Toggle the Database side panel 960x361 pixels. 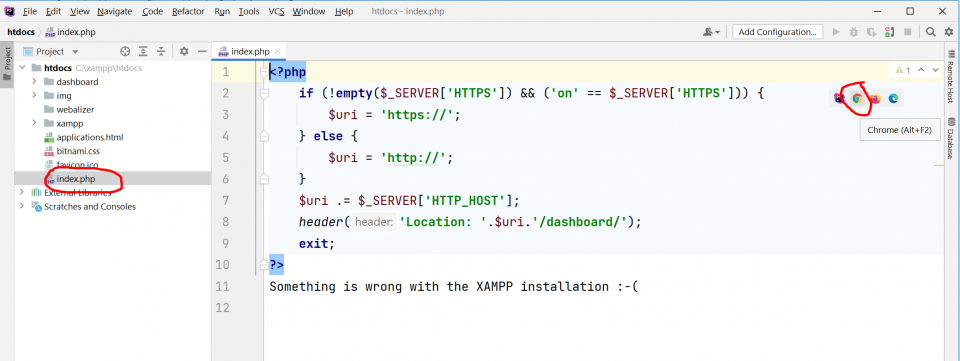tap(950, 138)
